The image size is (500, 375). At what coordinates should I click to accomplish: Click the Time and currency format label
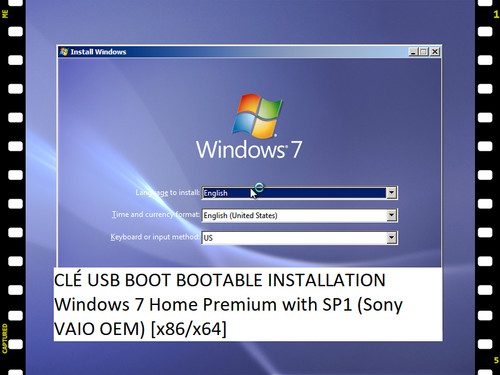156,214
